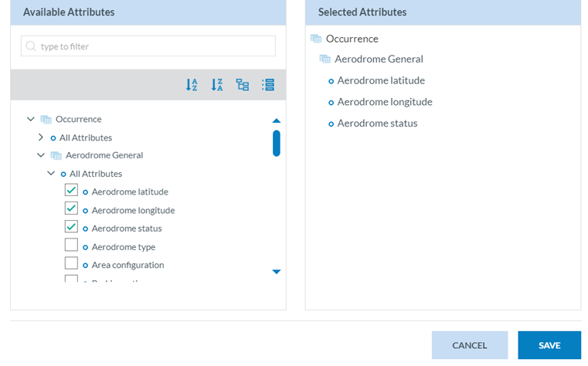Collapse the Occurrence tree node
The height and width of the screenshot is (366, 588).
[31, 119]
